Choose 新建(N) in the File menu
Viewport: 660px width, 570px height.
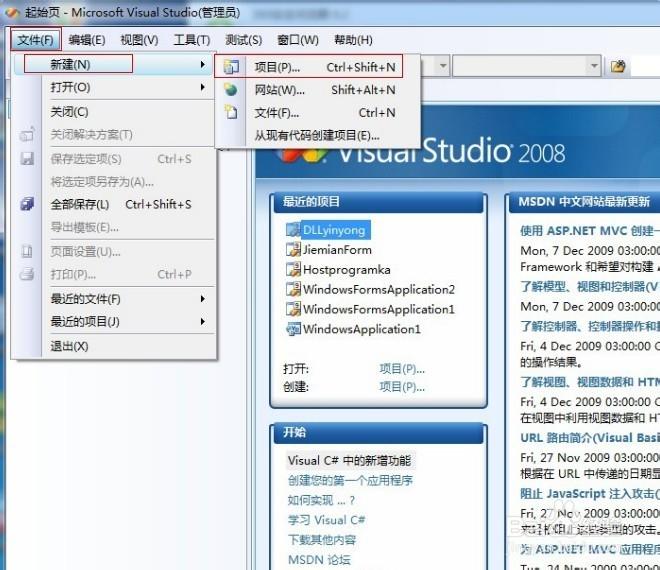112,64
